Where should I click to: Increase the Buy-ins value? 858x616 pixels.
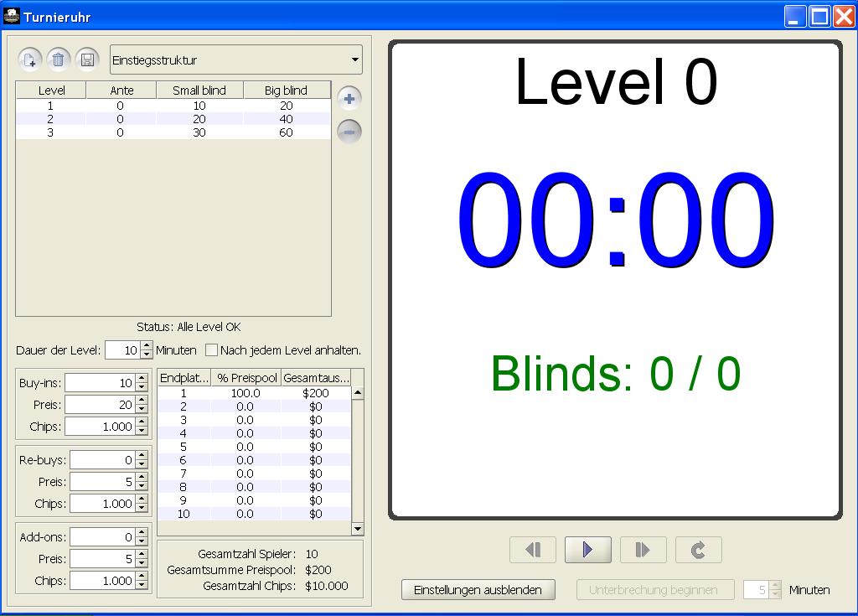[142, 378]
